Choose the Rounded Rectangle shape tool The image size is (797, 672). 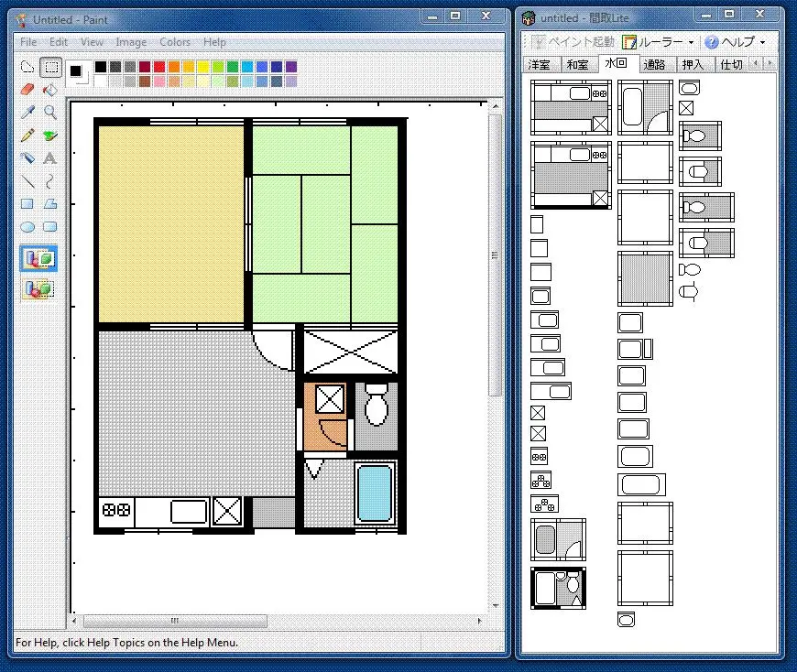[50, 227]
